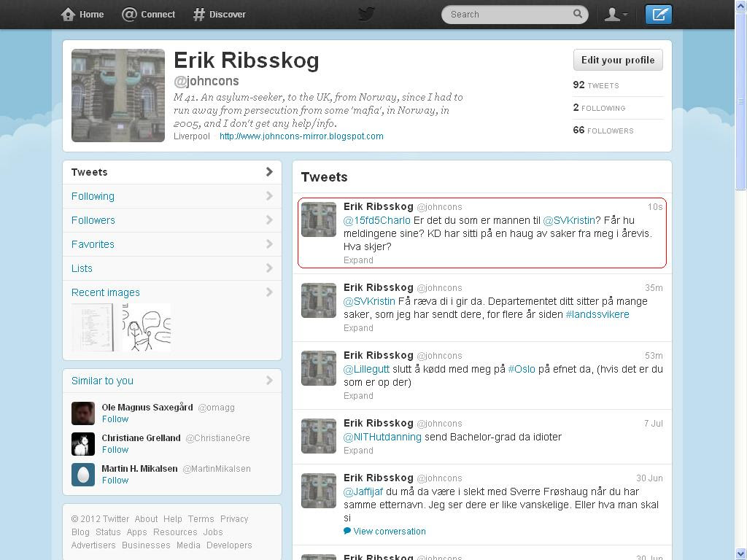View conversation on the @Jaffijaf tweet
This screenshot has height=560, width=747.
[x=390, y=532]
